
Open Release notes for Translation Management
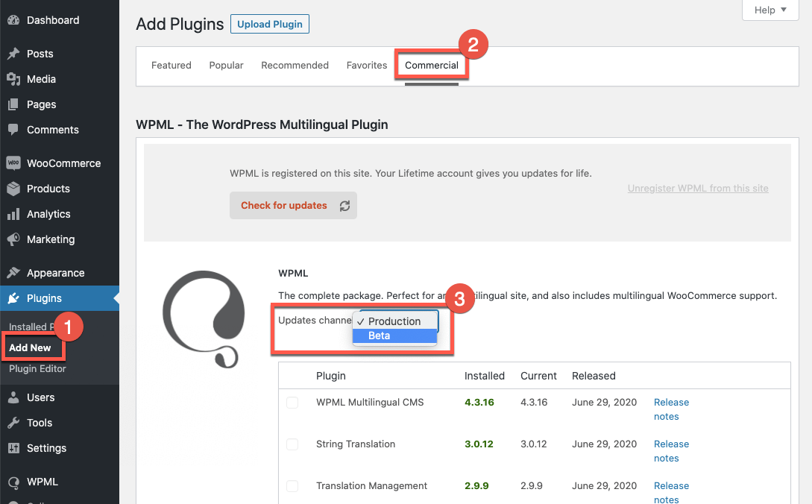pos(671,493)
